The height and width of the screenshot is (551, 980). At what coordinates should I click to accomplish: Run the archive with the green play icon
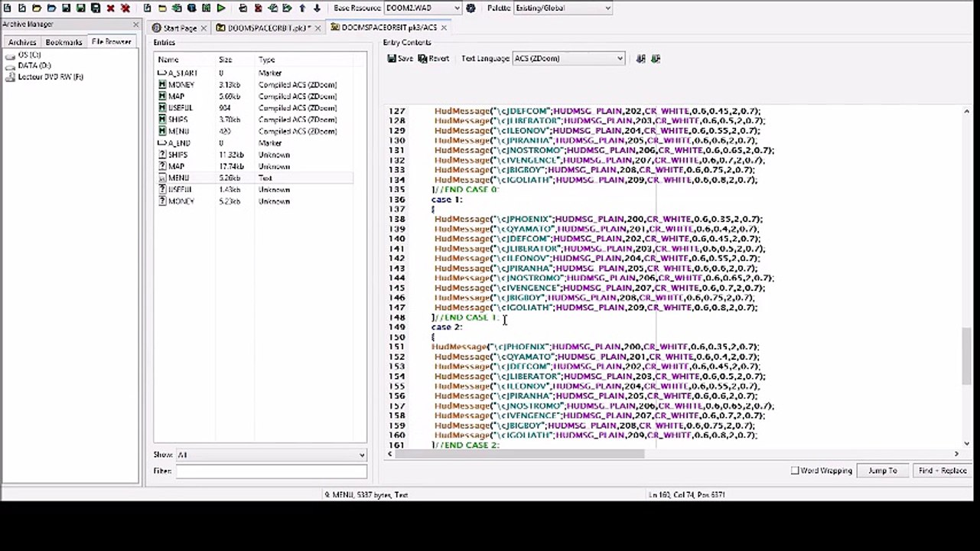coord(220,8)
